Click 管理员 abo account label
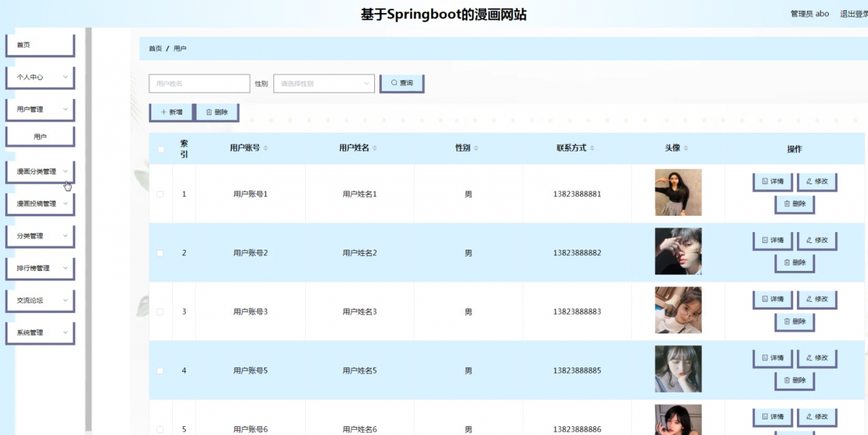The image size is (868, 435). (x=810, y=14)
